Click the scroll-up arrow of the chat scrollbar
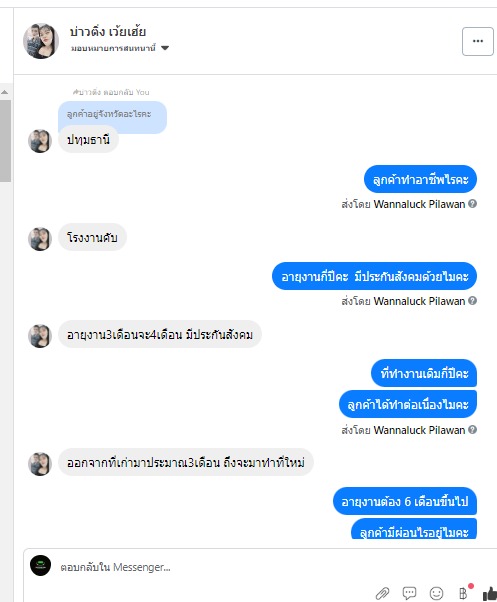The height and width of the screenshot is (602, 497). (5, 92)
